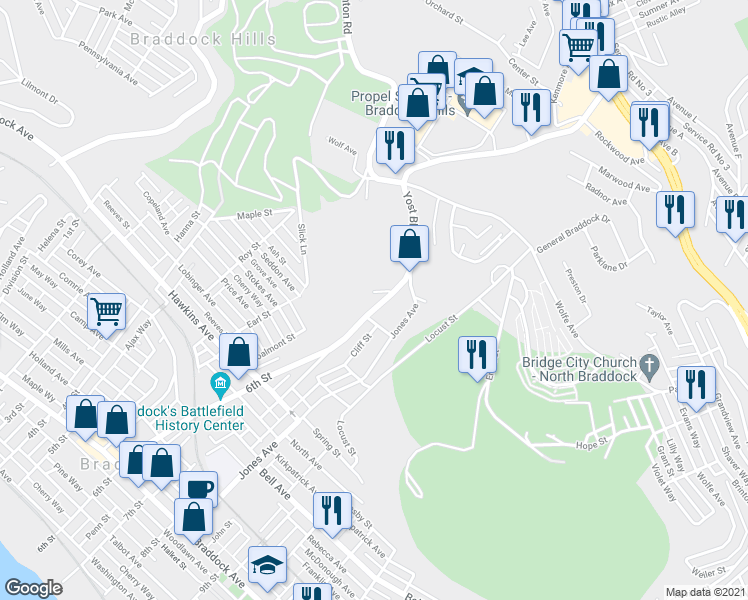Screen dimensions: 748x600
Task: Click the General Braddock Dr street label
Action: tap(573, 234)
